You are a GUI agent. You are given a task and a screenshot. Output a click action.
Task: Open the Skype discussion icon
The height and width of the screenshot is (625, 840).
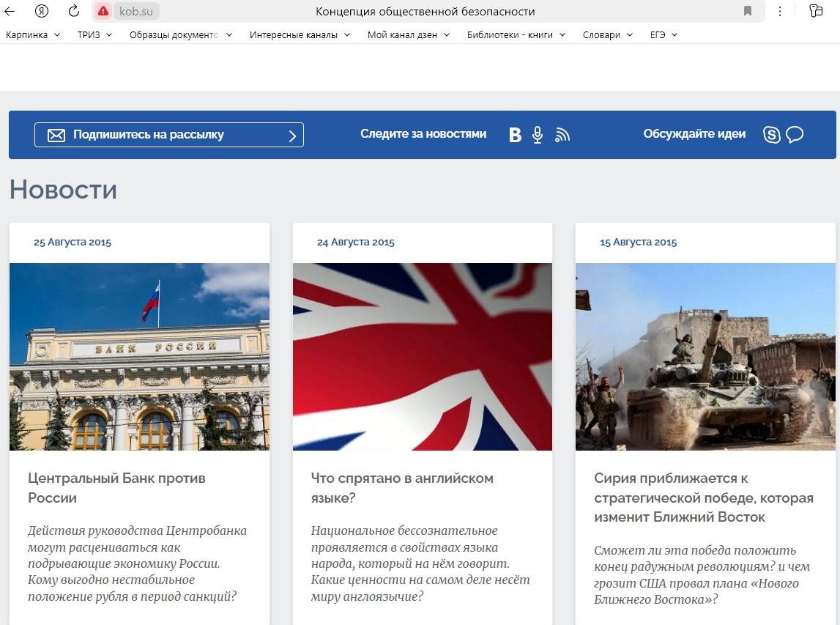tap(771, 135)
